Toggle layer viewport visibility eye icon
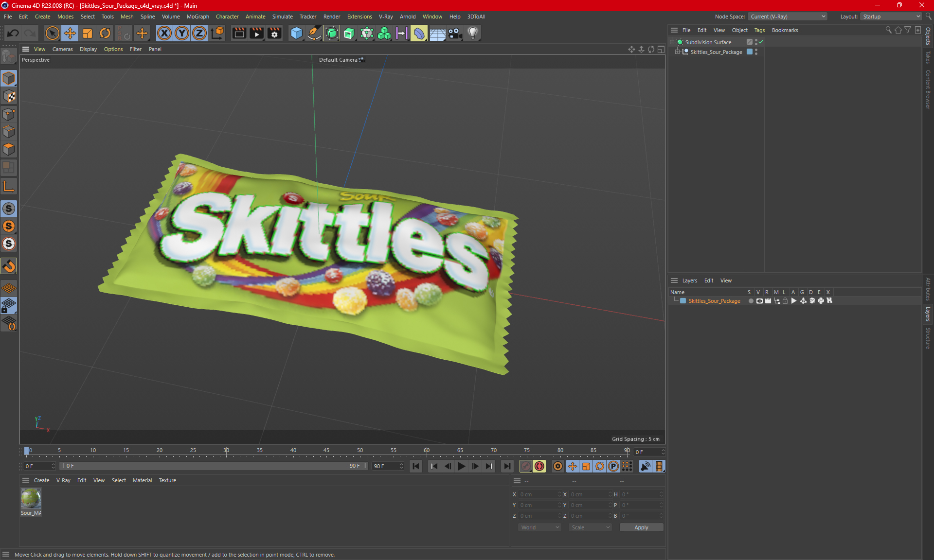The image size is (934, 560). [759, 301]
